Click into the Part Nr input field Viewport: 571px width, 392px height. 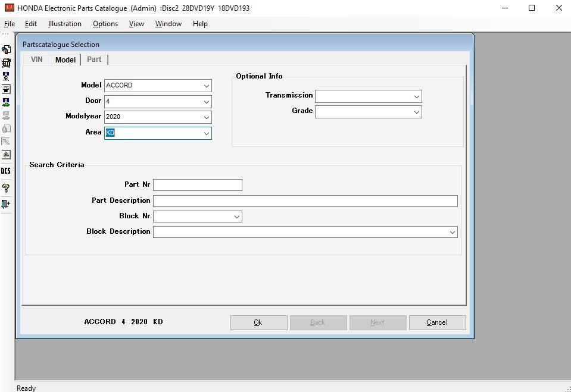pos(198,185)
